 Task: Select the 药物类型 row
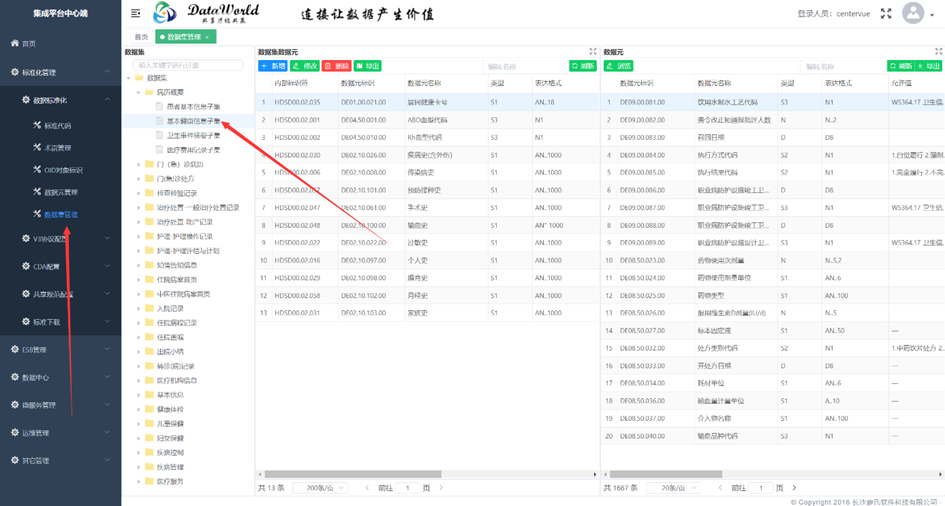tap(773, 296)
